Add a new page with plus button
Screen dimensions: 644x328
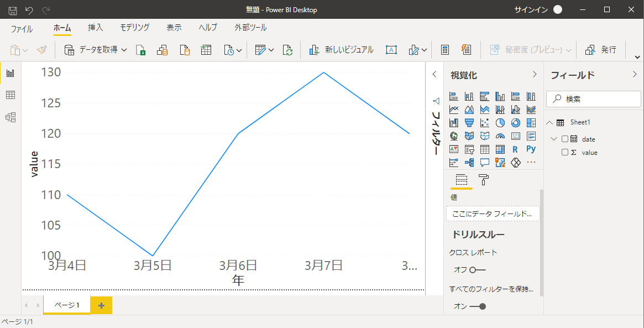pos(102,305)
